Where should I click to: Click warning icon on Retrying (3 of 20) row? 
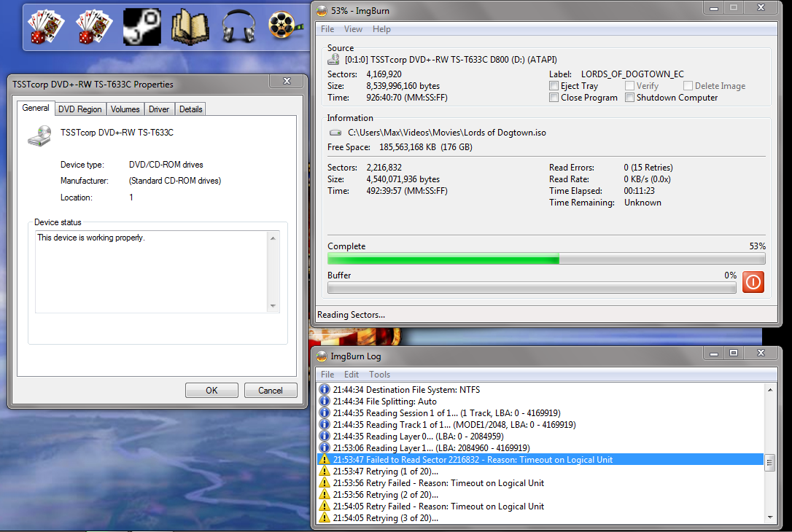[x=325, y=518]
